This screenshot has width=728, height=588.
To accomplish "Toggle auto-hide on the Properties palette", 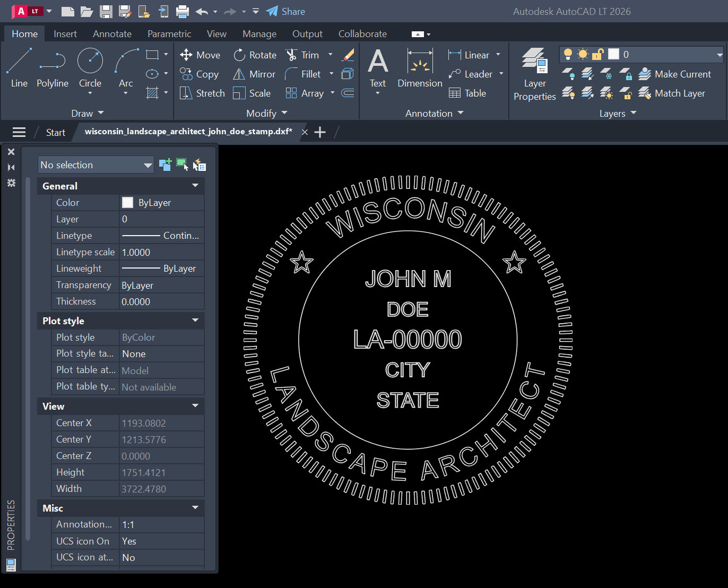I will 11,167.
